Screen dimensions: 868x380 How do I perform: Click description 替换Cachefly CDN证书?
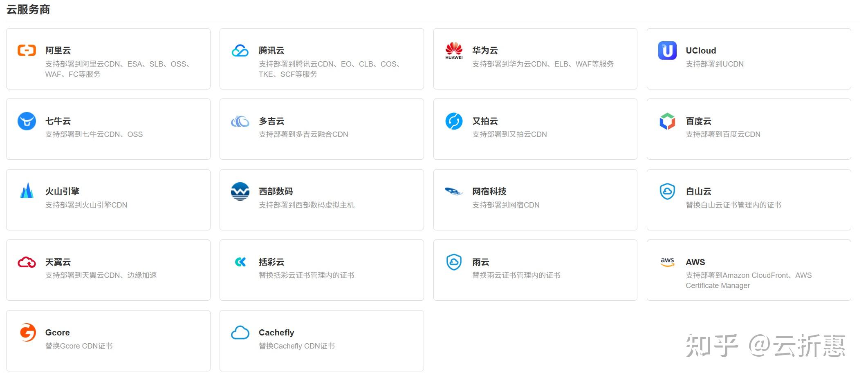[297, 346]
